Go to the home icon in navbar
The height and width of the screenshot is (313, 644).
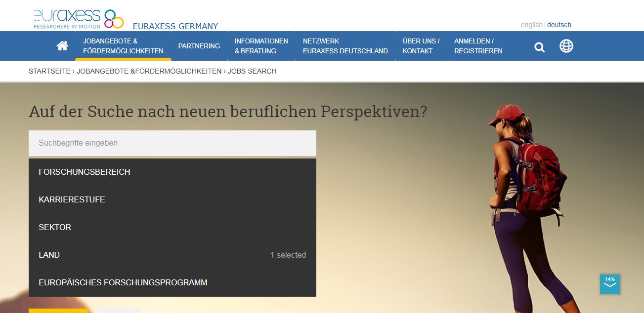(x=62, y=46)
